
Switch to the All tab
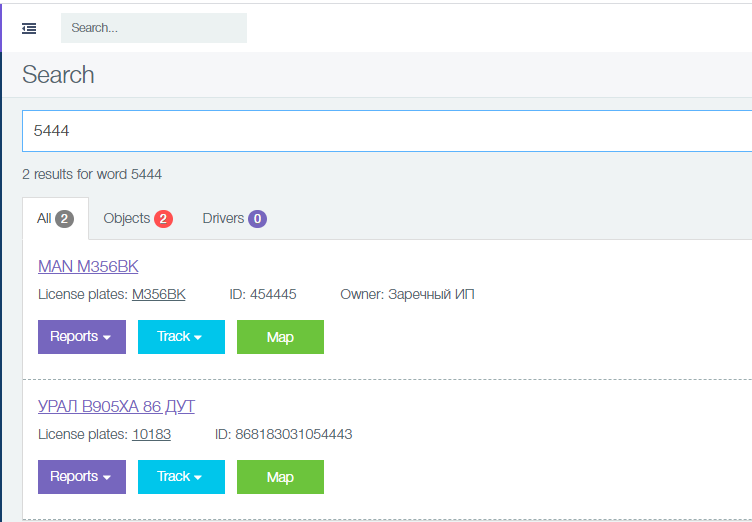tap(44, 218)
